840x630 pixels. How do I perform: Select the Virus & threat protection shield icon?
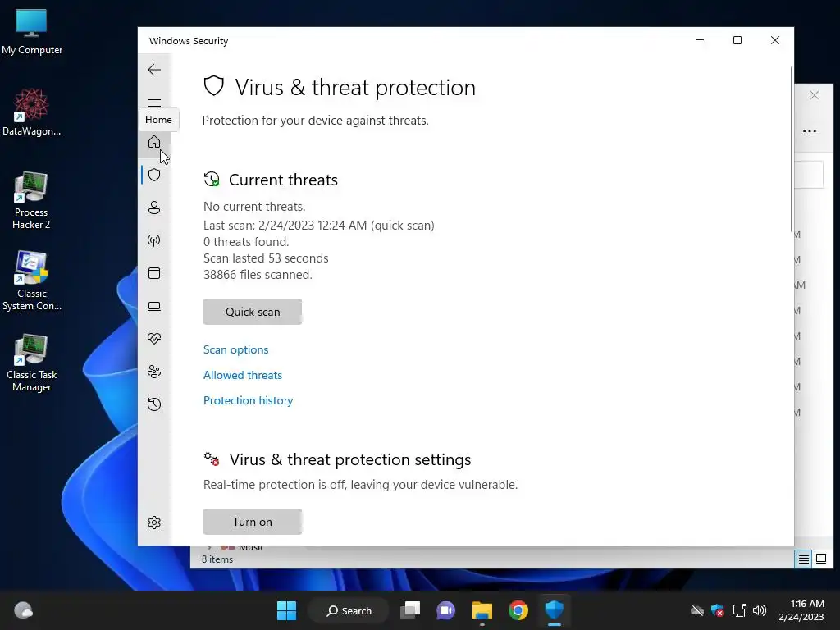click(x=154, y=175)
